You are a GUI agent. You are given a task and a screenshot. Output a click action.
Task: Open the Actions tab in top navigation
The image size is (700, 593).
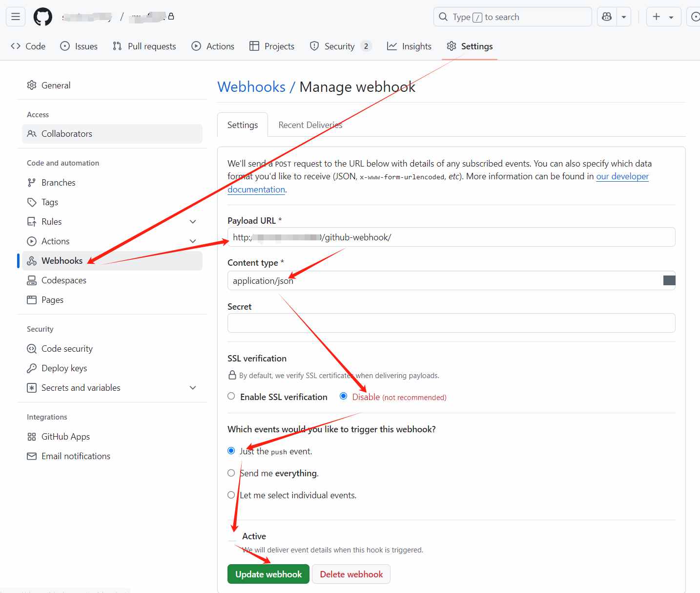coord(213,46)
